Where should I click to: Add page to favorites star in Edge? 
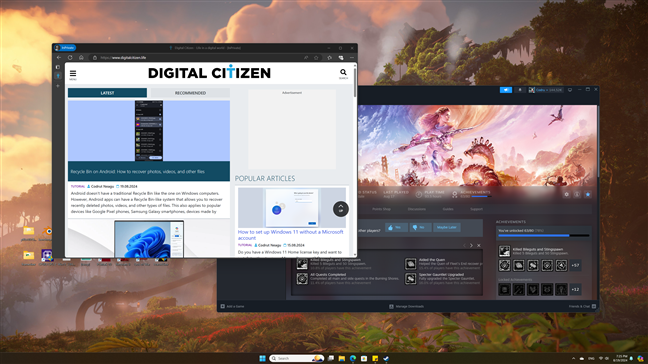point(316,57)
